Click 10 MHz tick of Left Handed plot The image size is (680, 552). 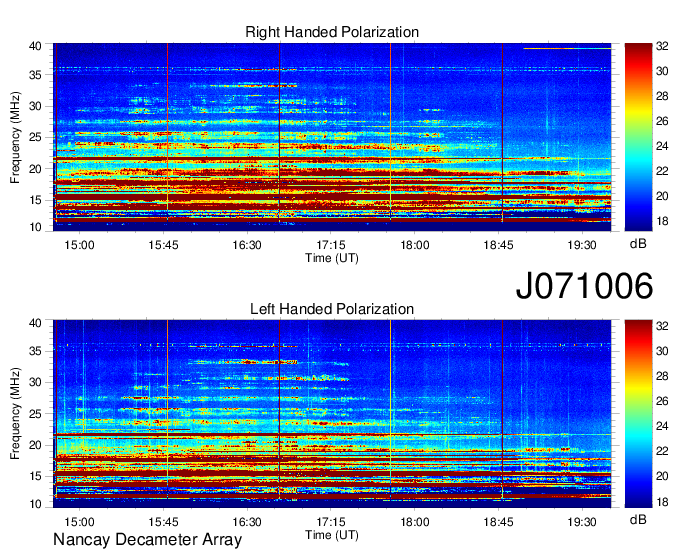[x=36, y=504]
